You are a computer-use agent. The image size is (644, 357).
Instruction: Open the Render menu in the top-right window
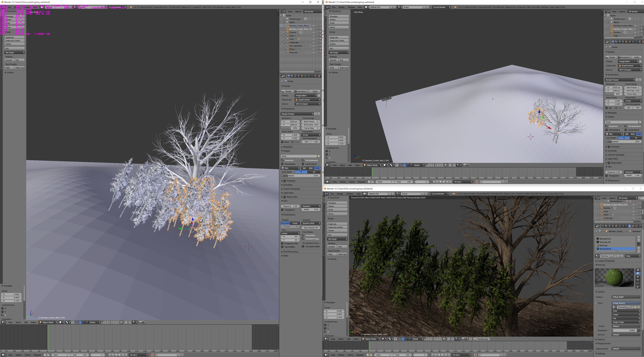click(341, 7)
